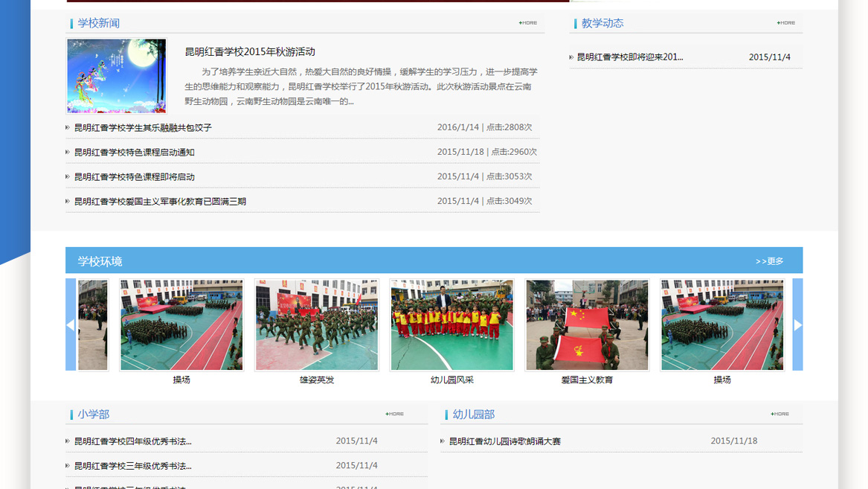
Task: Click MORE icon in 小学部 section
Action: click(395, 414)
